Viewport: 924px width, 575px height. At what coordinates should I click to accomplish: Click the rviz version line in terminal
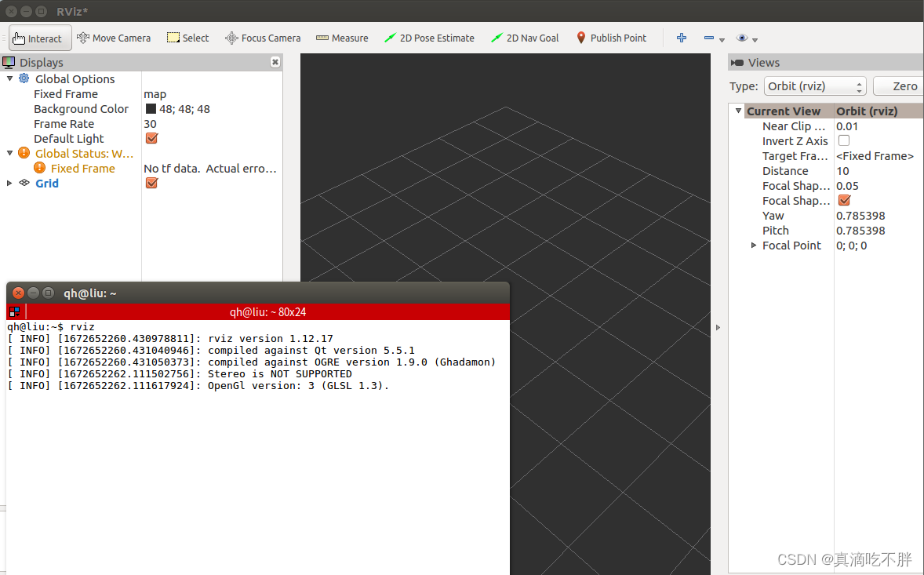tap(170, 339)
